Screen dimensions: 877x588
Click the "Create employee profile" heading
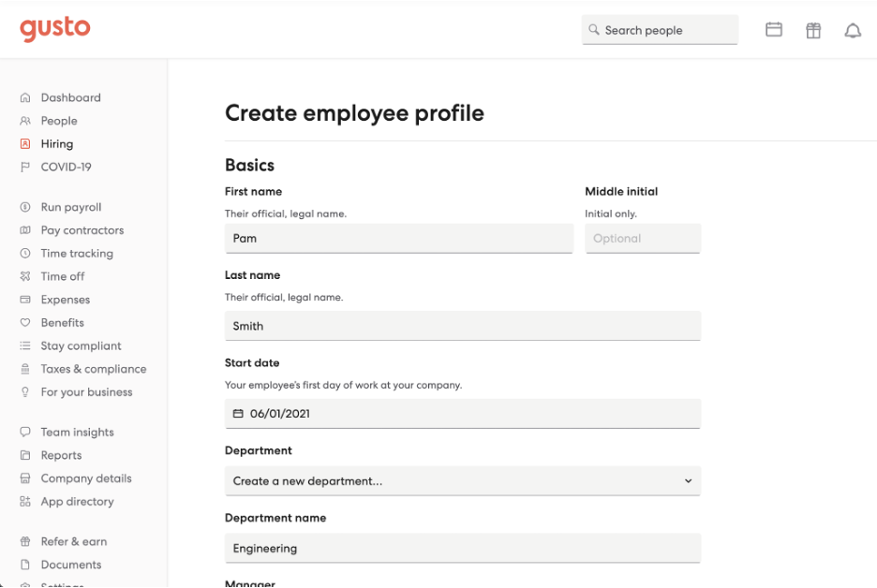point(354,113)
